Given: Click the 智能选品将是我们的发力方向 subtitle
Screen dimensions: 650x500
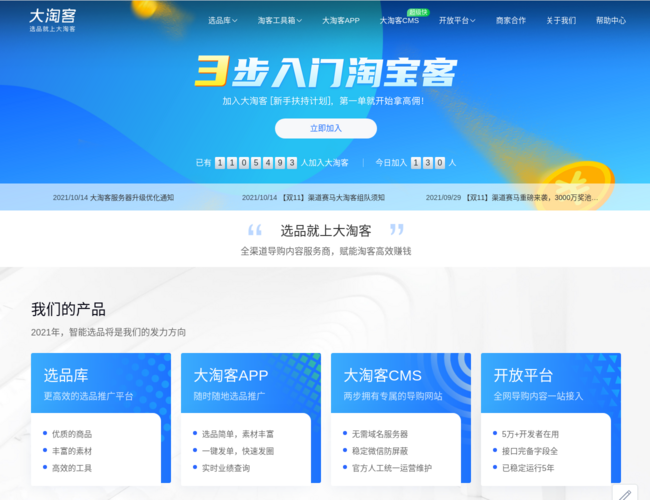Looking at the screenshot, I should pyautogui.click(x=108, y=332).
